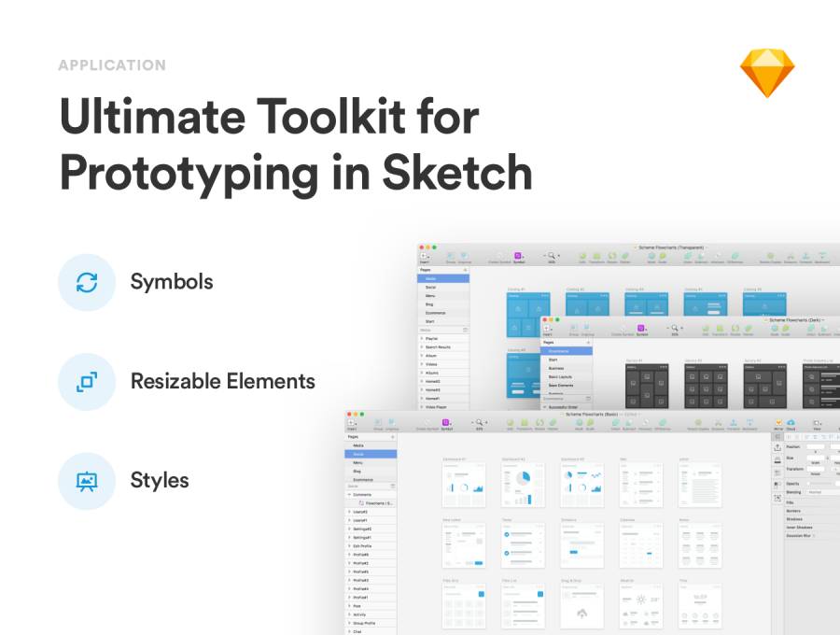Viewport: 840px width, 635px height.
Task: Expand the Edit Profile layer in Basic window
Action: pos(349,546)
